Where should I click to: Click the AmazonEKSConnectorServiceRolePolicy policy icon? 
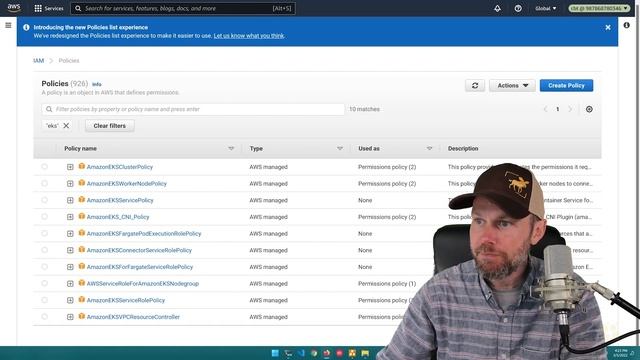point(82,249)
